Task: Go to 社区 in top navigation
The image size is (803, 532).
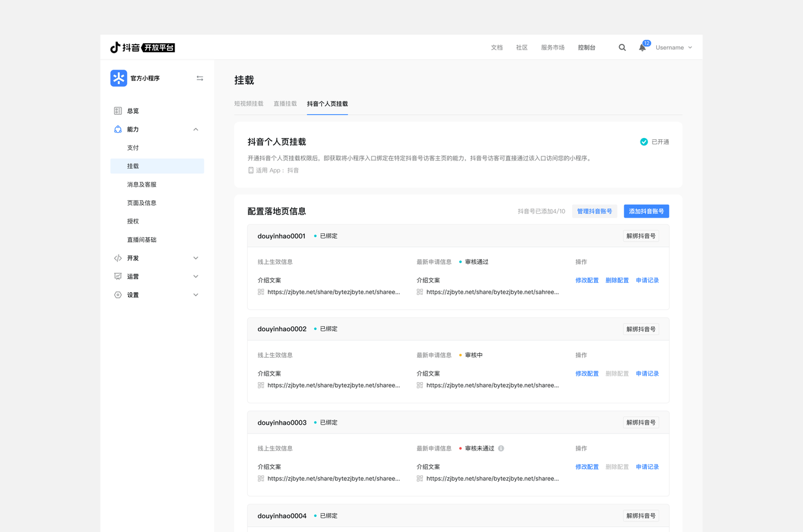Action: tap(522, 48)
